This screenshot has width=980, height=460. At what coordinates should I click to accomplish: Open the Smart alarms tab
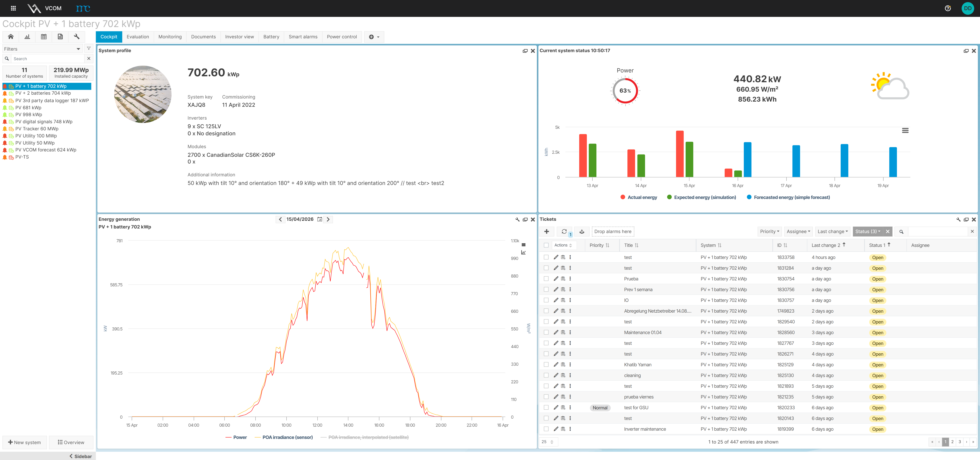(x=303, y=37)
